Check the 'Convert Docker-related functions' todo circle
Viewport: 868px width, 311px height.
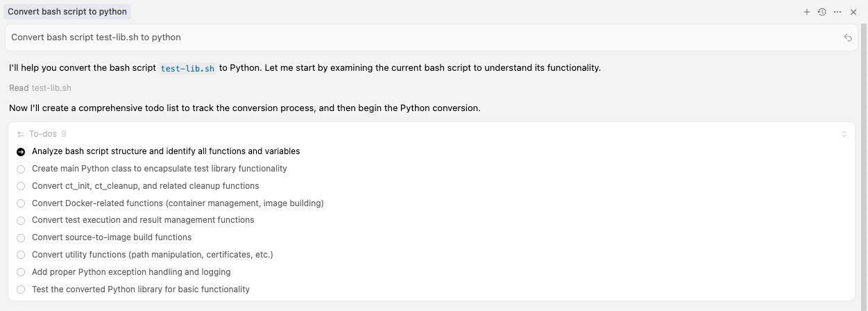point(21,203)
